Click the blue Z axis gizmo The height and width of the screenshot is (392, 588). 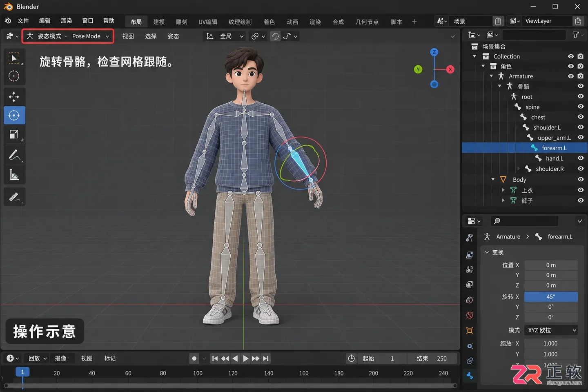pyautogui.click(x=434, y=52)
